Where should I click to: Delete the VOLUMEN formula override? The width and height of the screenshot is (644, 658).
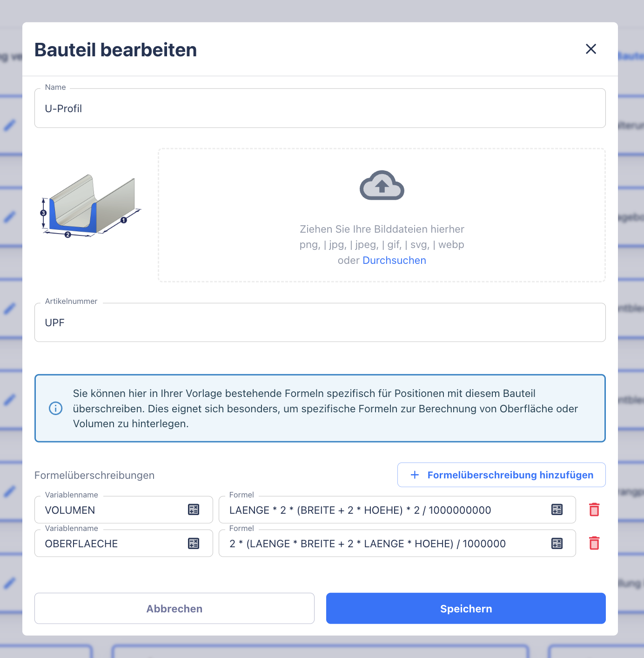[x=594, y=510]
